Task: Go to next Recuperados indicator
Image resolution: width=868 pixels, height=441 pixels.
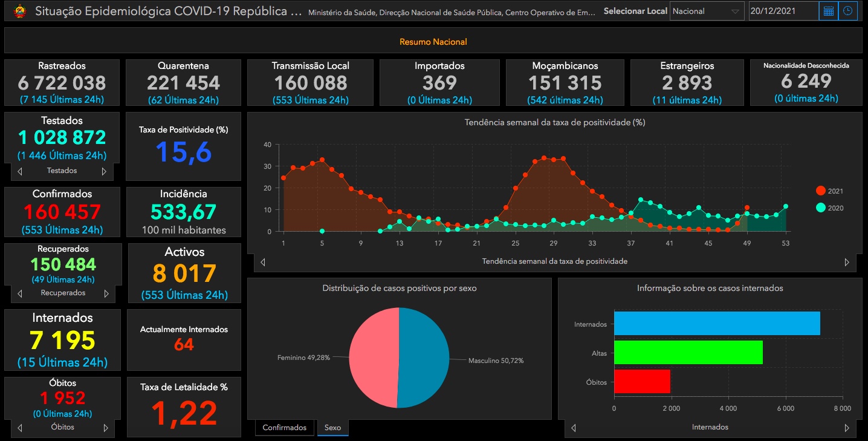Action: [x=106, y=293]
